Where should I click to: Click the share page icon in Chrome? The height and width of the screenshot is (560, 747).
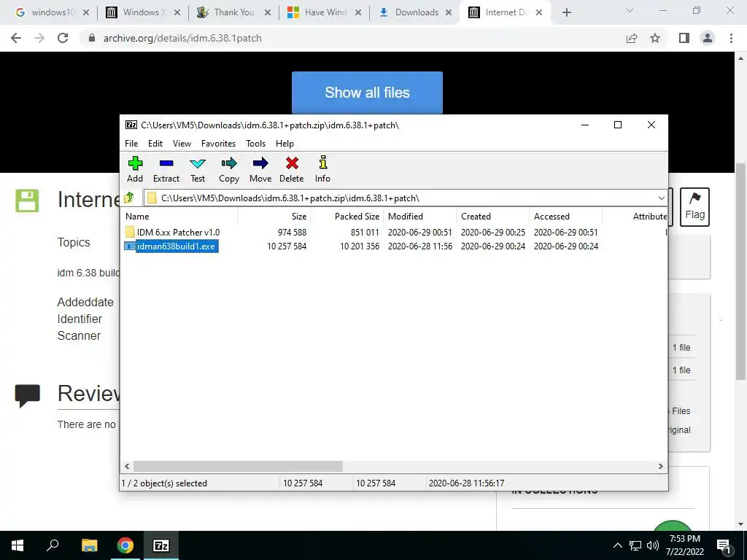tap(632, 38)
